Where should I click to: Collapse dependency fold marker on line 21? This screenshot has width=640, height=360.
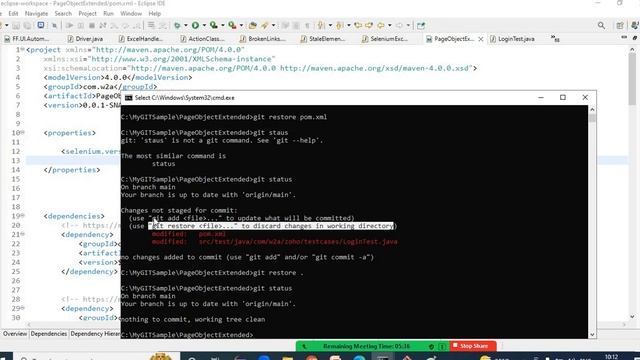[22, 234]
